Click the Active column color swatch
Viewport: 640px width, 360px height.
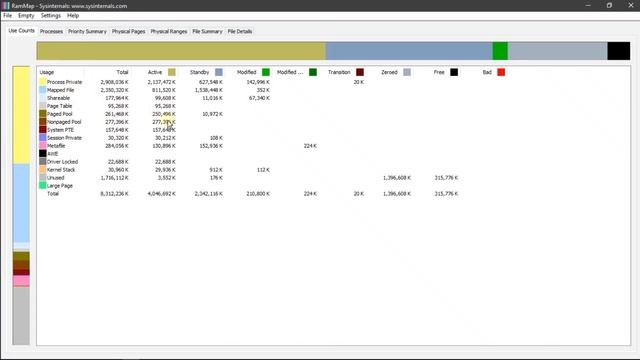pos(172,72)
